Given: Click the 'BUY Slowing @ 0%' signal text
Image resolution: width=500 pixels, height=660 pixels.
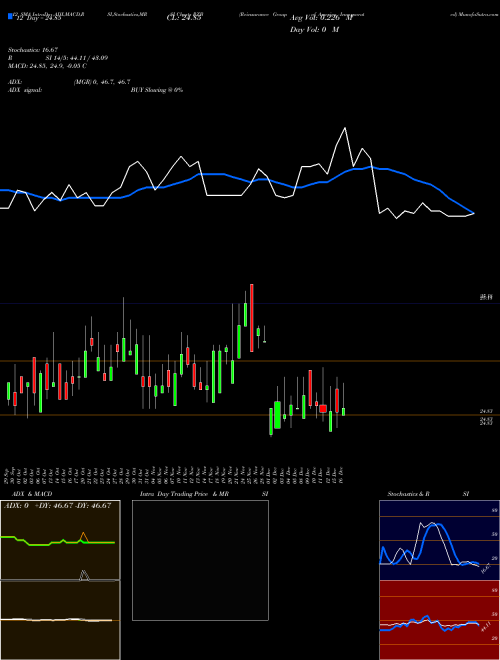Looking at the screenshot, I should [x=157, y=90].
